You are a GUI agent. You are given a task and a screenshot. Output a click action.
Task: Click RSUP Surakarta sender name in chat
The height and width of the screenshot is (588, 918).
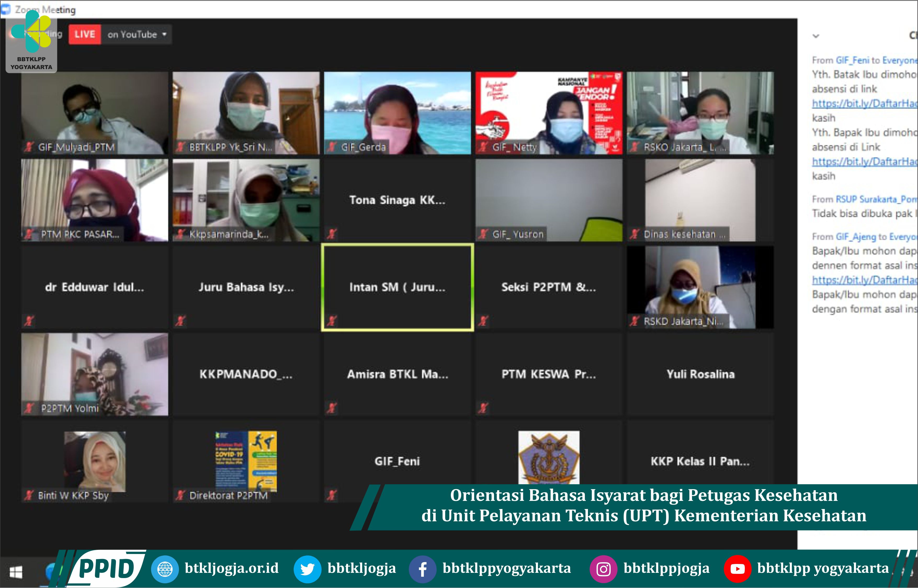(x=876, y=199)
